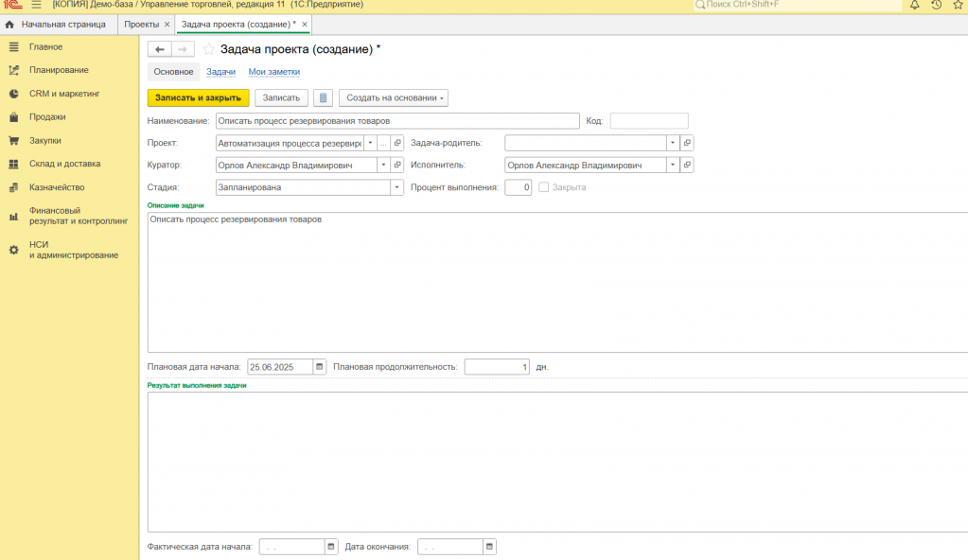Expand the Куратор dropdown list

click(x=383, y=165)
